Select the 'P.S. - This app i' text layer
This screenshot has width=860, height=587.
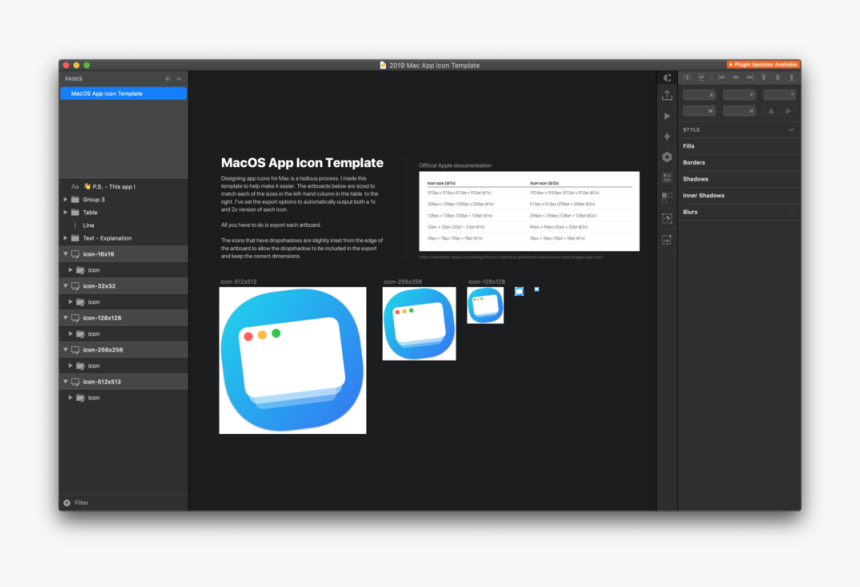(123, 187)
